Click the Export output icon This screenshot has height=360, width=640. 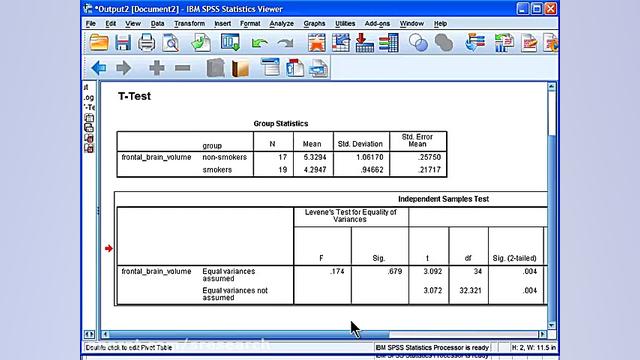(201, 43)
